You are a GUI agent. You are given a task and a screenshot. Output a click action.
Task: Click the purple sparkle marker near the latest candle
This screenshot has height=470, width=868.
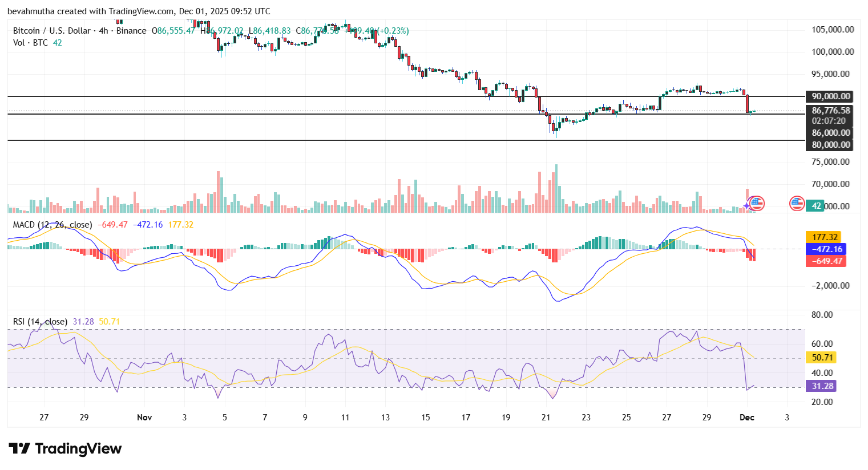pos(747,206)
